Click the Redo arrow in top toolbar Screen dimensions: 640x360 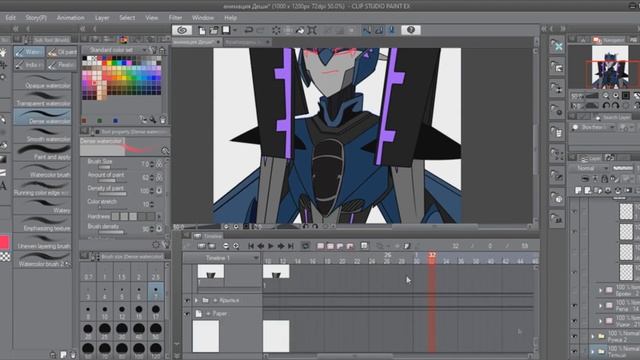(260, 30)
